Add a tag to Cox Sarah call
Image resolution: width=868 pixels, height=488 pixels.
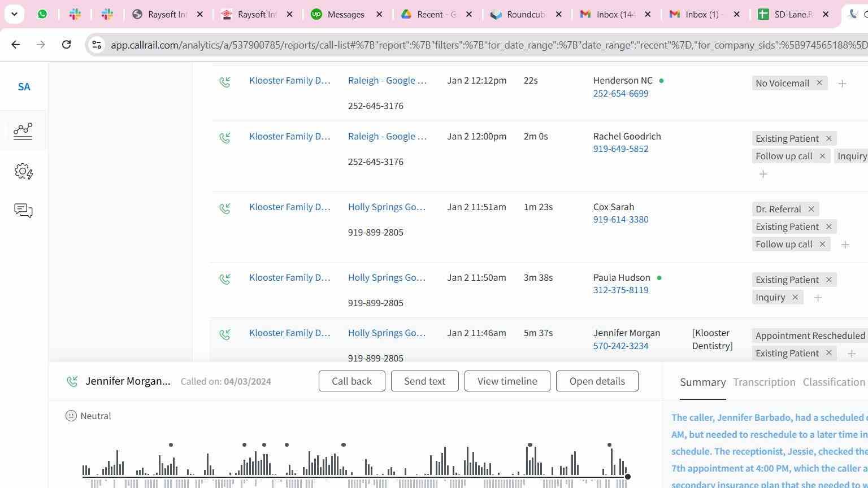click(x=845, y=245)
